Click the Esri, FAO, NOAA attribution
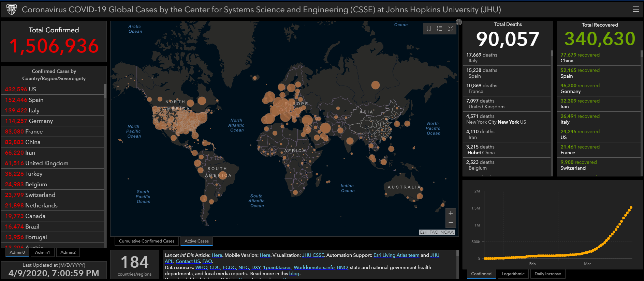The height and width of the screenshot is (281, 644). point(437,232)
